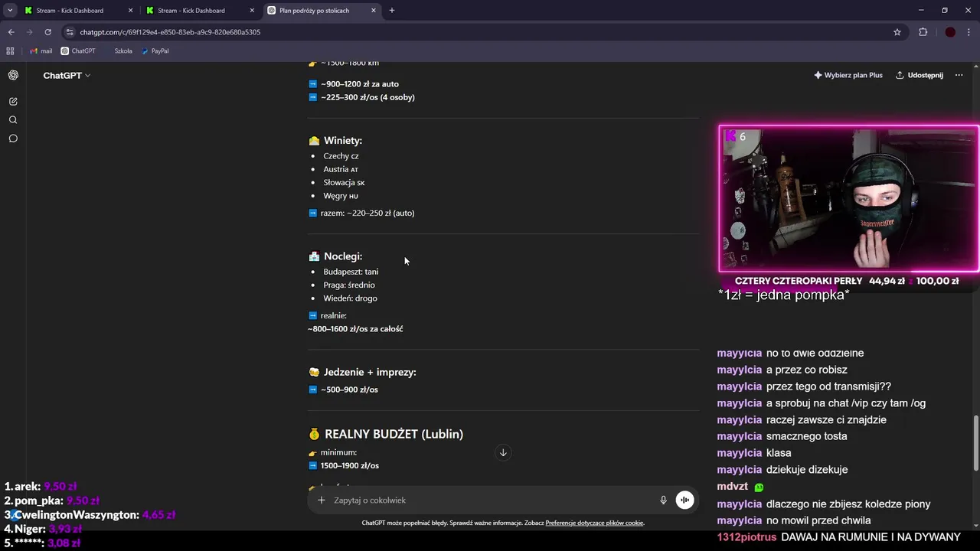Click 1.arek donor leaderboard entry
The width and height of the screenshot is (980, 551).
point(40,486)
